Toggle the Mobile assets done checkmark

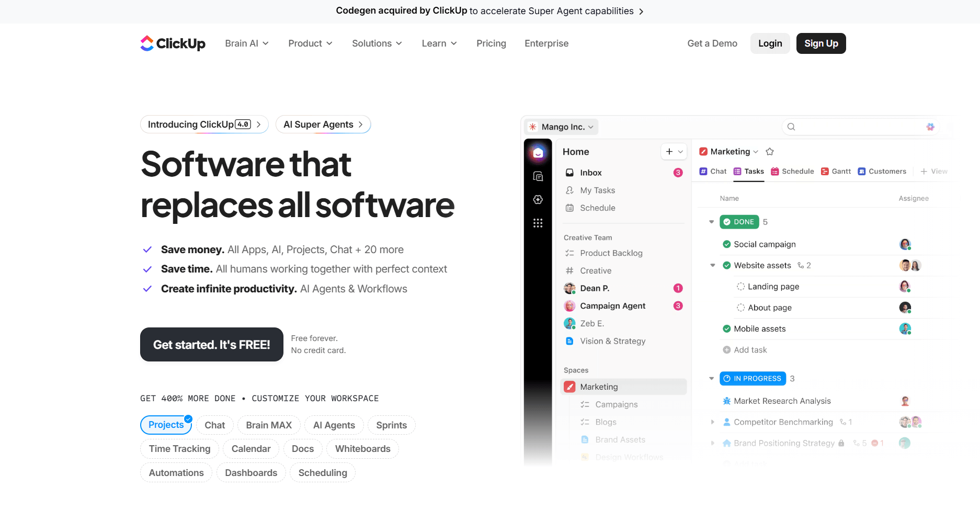727,329
